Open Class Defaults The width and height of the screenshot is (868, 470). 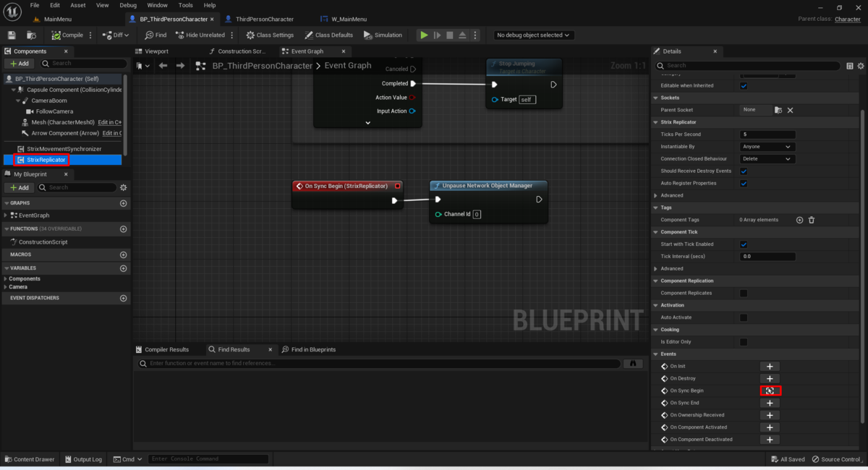coord(328,35)
